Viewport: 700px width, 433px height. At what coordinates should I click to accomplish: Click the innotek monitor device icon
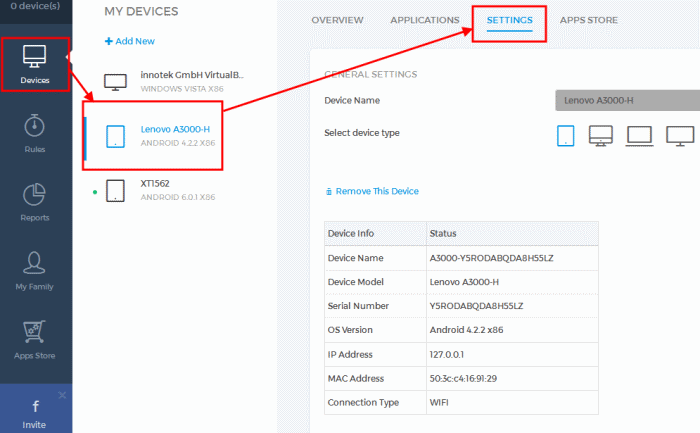tap(115, 82)
